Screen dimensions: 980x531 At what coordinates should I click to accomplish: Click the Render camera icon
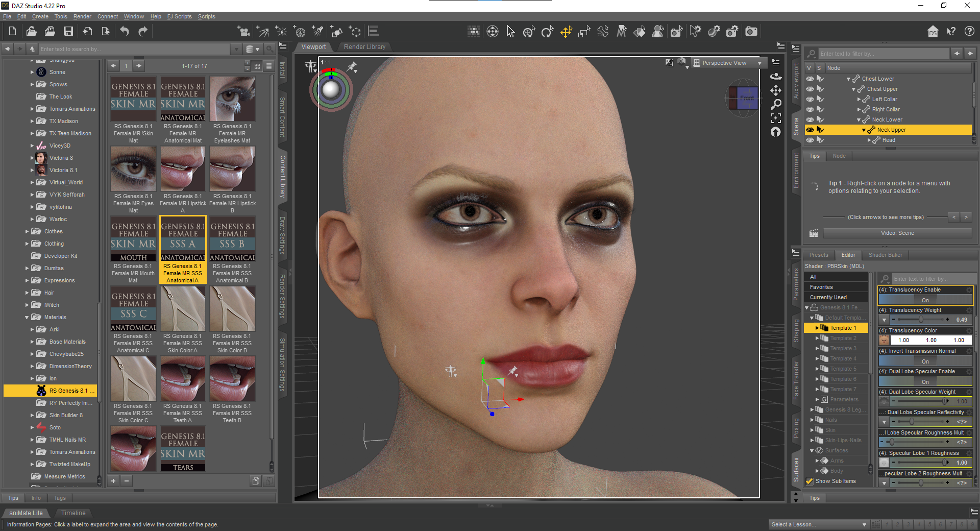point(751,32)
